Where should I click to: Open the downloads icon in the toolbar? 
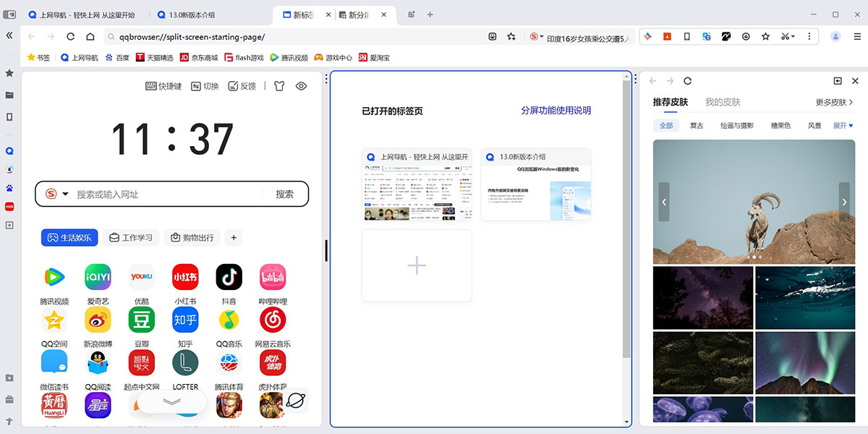[x=745, y=35]
